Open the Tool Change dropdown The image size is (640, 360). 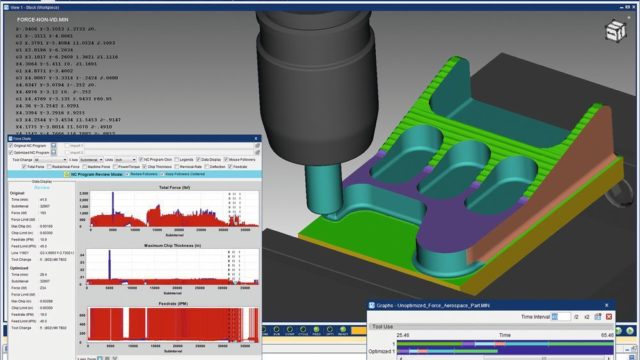point(50,160)
